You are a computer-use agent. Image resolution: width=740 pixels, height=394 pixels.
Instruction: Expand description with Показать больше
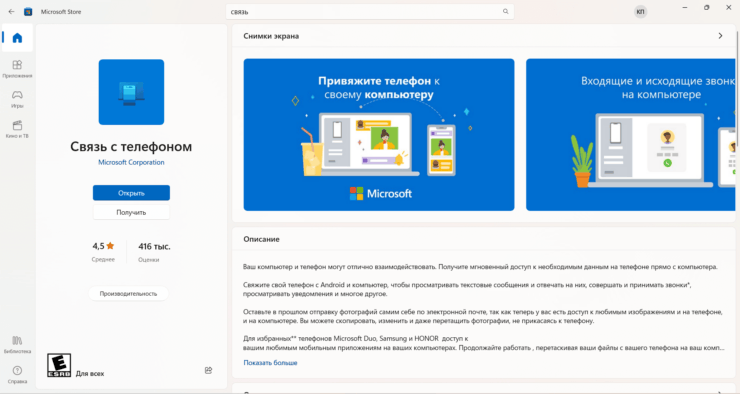[270, 363]
